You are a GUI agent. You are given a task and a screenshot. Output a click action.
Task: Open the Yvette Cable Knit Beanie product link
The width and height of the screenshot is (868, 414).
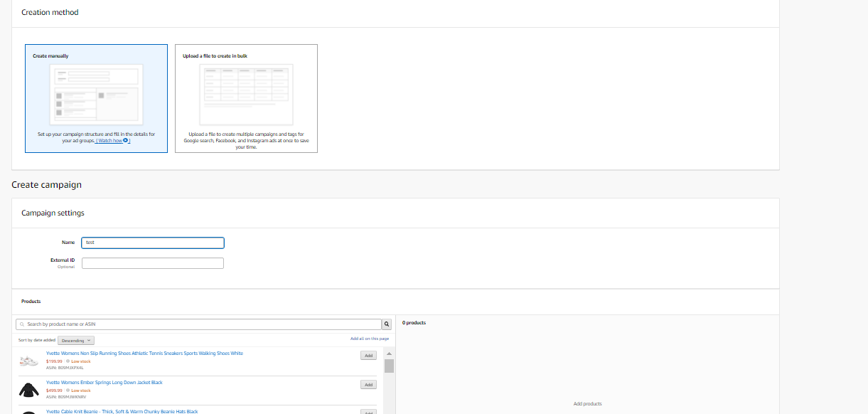[121, 411]
